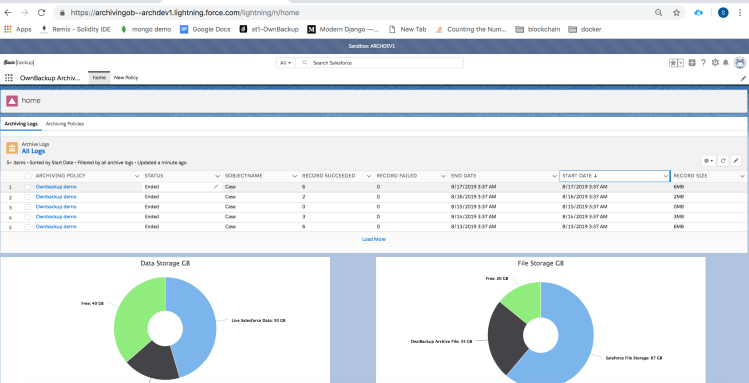Reload the browser page
The height and width of the screenshot is (383, 749).
click(42, 13)
